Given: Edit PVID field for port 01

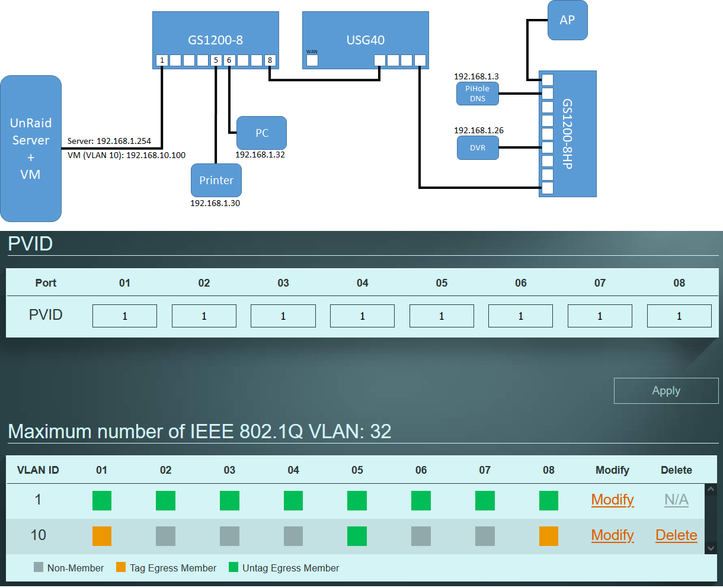Looking at the screenshot, I should [124, 316].
